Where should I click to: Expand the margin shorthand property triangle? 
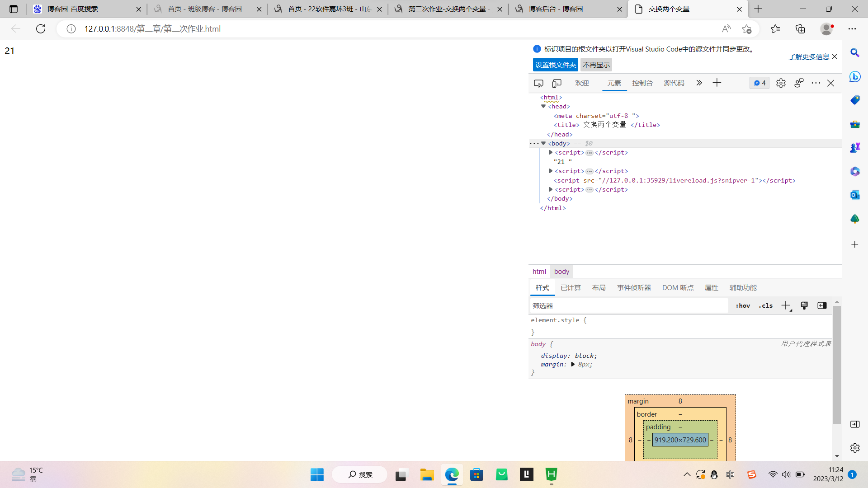coord(573,364)
